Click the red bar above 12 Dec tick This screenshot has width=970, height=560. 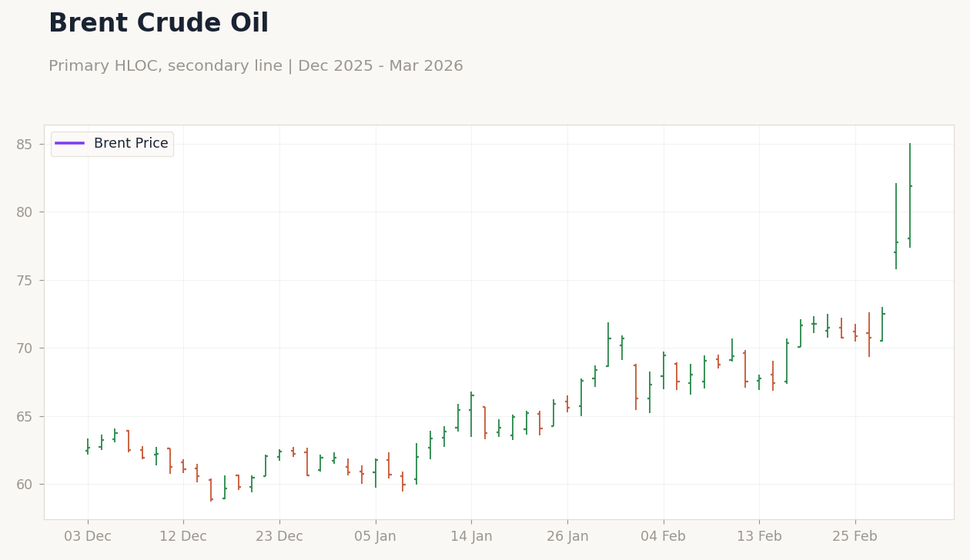183,466
